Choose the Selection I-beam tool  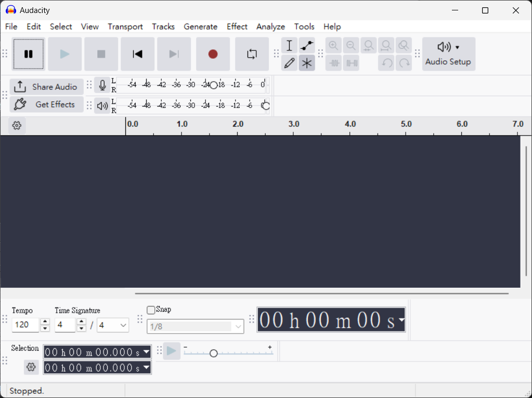[290, 46]
